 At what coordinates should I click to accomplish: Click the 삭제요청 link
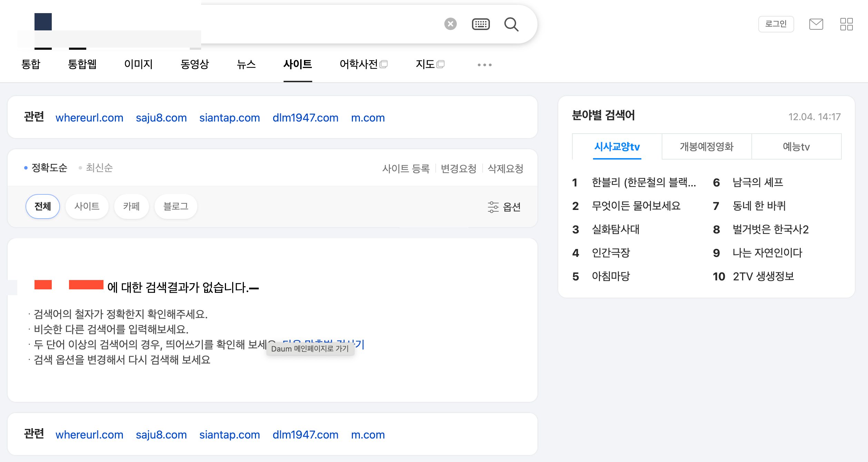[505, 169]
